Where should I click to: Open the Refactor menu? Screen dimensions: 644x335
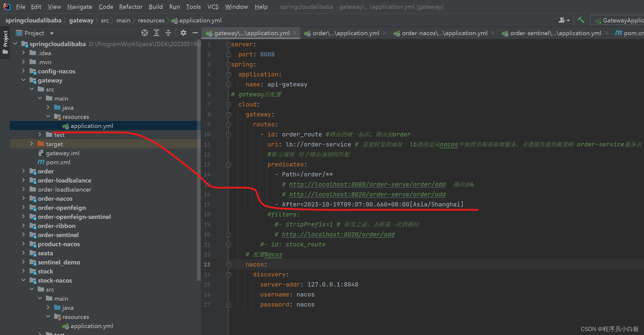130,7
